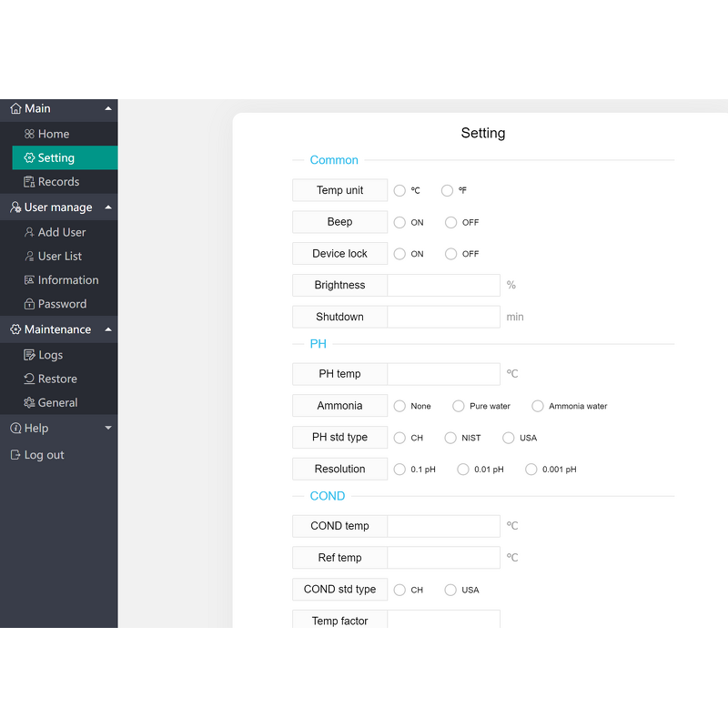Turn Beep ON radio button
Viewport: 728px width, 728px height.
(x=399, y=223)
